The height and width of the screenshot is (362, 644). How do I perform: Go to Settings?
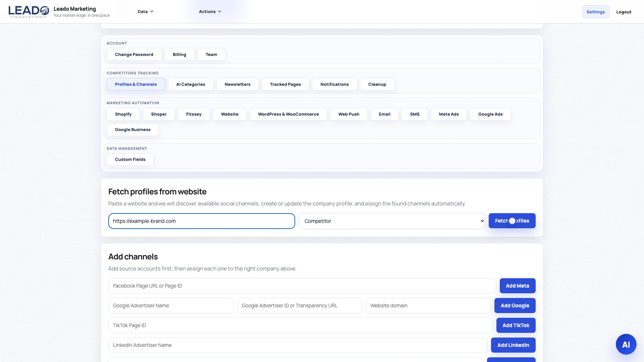pyautogui.click(x=596, y=12)
